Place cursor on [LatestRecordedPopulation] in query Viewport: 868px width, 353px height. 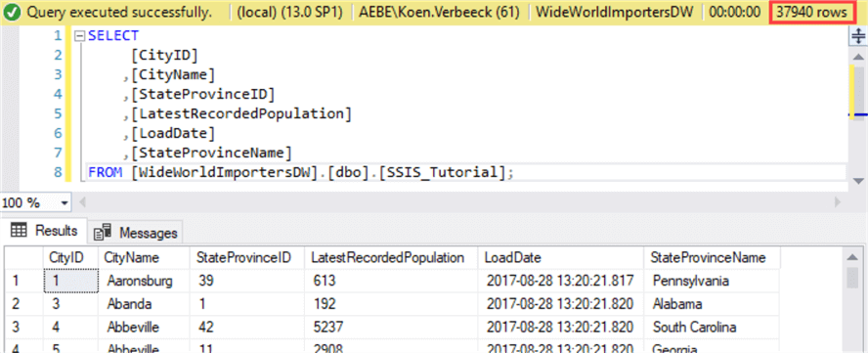tap(241, 113)
